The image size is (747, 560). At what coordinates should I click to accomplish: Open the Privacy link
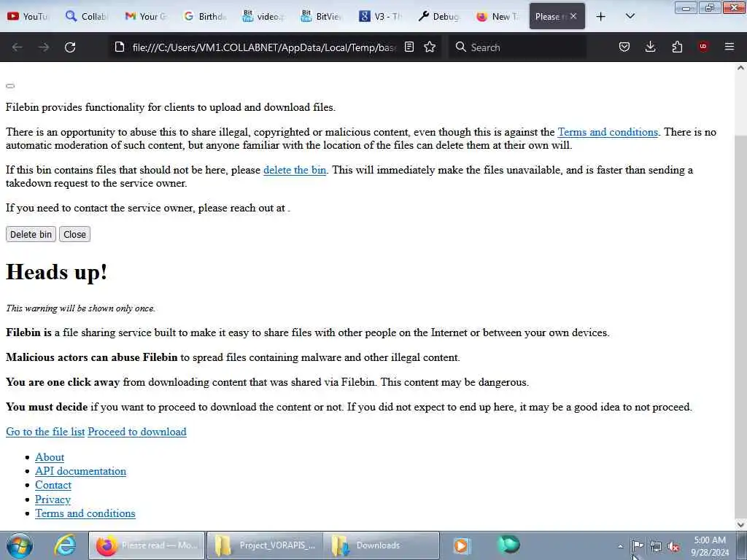click(53, 499)
